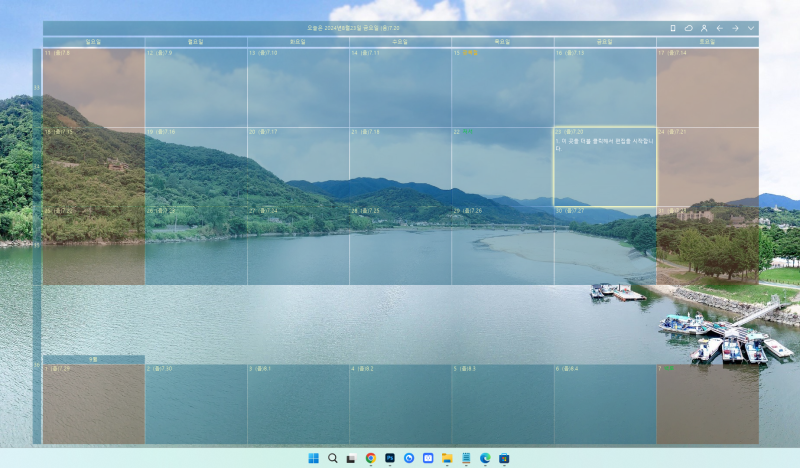Viewport: 800px width, 468px height.
Task: Open the cloud sync icon
Action: coord(688,28)
